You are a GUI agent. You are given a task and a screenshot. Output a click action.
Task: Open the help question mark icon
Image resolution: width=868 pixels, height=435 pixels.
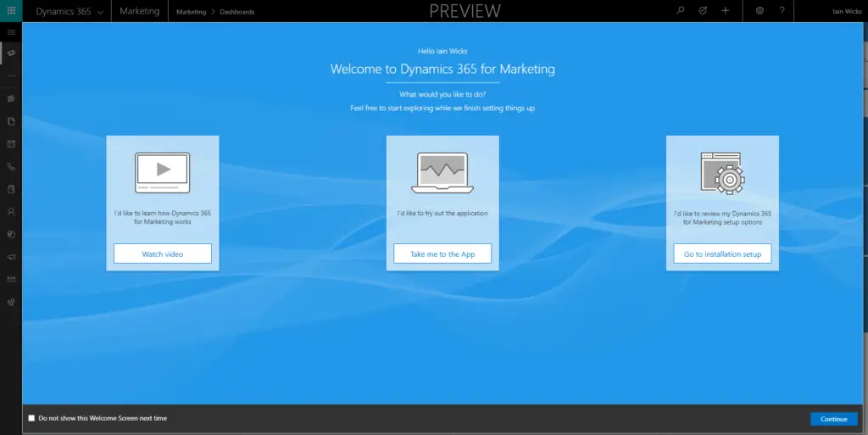[x=782, y=10]
